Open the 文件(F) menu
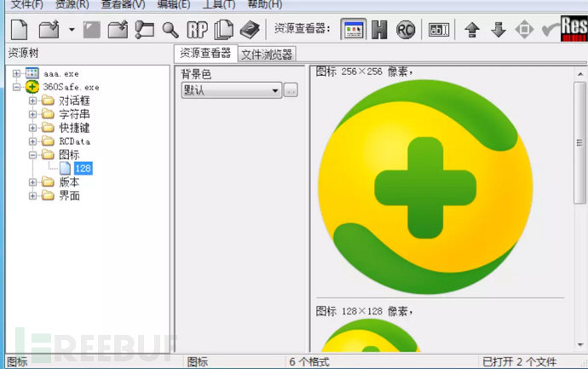Viewport: 588px width, 369px height. pyautogui.click(x=27, y=4)
